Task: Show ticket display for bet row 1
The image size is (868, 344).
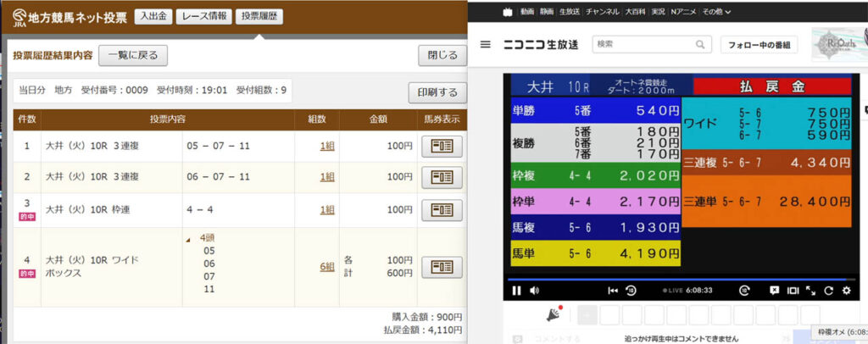Action: 441,147
